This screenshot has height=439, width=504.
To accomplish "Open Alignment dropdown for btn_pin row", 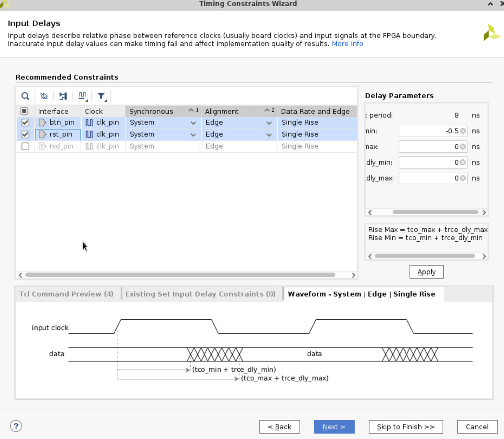I will click(269, 123).
